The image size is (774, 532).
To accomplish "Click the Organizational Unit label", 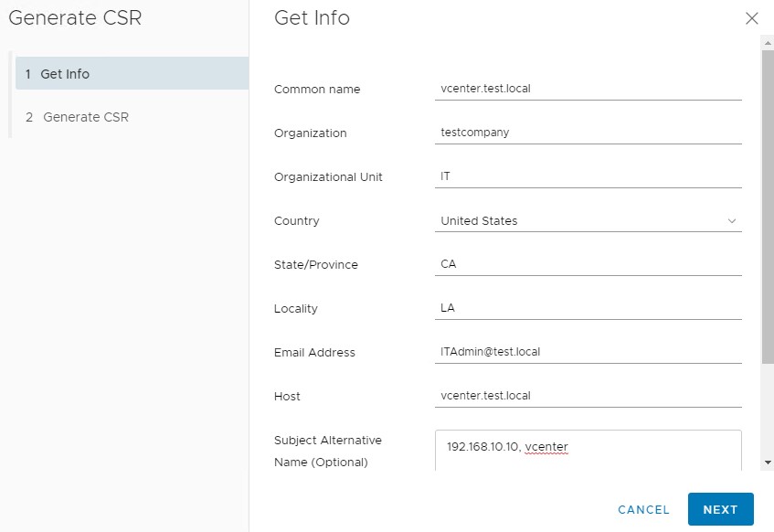I will (x=328, y=176).
